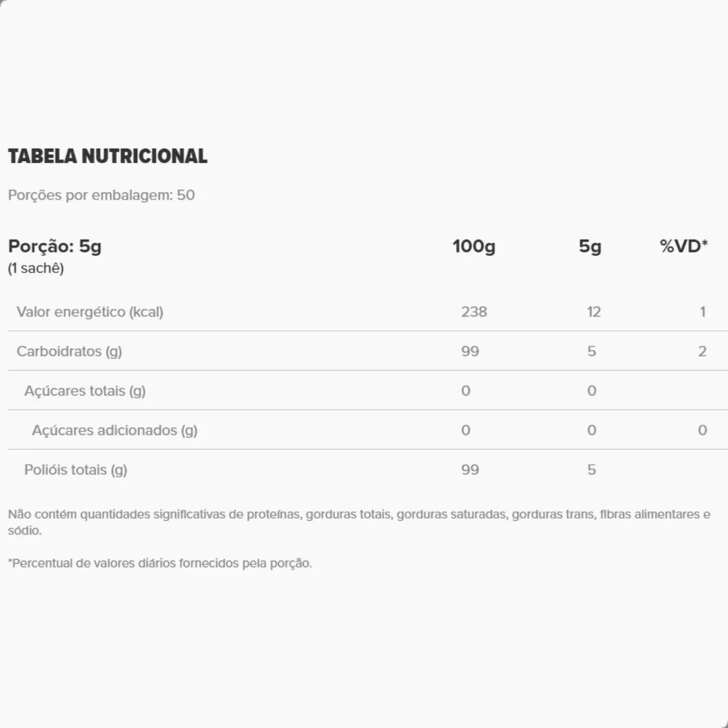Select the Porções por embalagem: 50 text
Screen dimensions: 728x728
tap(101, 195)
